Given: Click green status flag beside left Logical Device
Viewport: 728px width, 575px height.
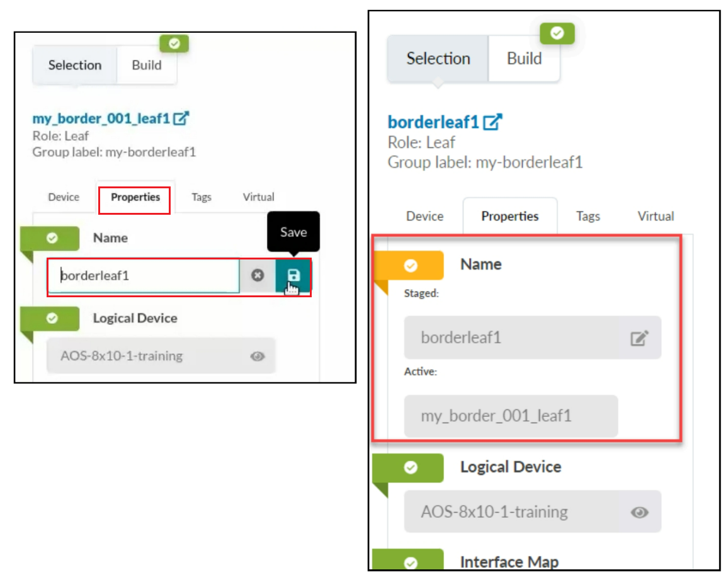Looking at the screenshot, I should (x=52, y=319).
